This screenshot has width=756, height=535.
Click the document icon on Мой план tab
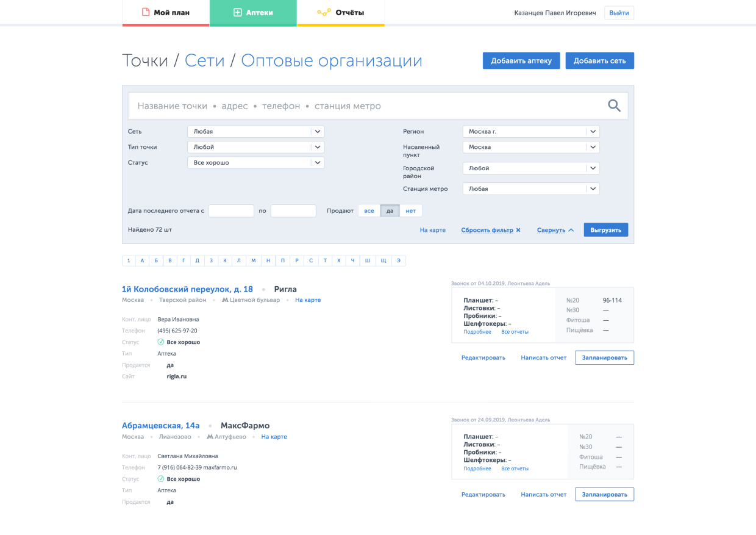(x=146, y=12)
